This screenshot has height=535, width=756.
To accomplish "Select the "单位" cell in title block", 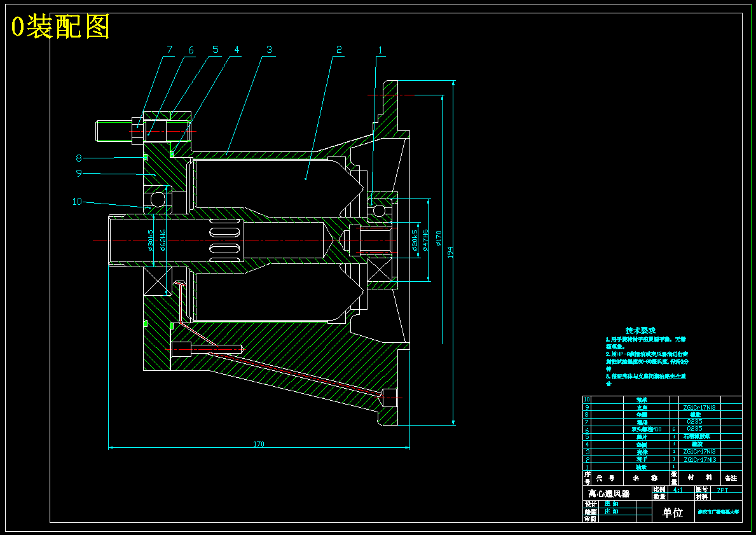I will click(673, 512).
